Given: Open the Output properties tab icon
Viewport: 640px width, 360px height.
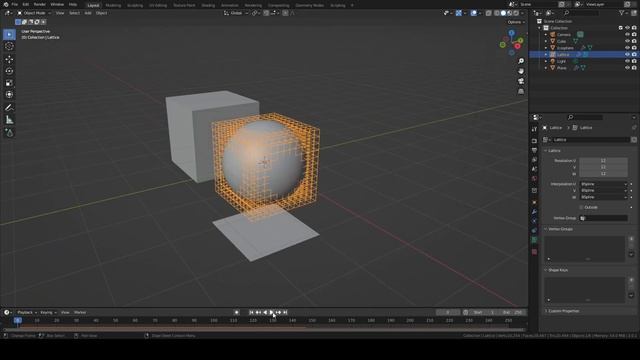Looking at the screenshot, I should [x=534, y=150].
